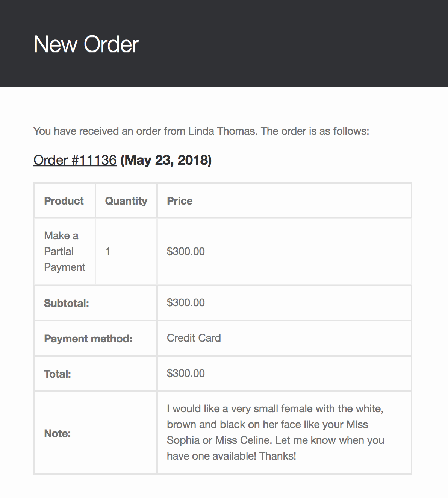448x498 pixels.
Task: Click the dark header banner
Action: point(224,44)
